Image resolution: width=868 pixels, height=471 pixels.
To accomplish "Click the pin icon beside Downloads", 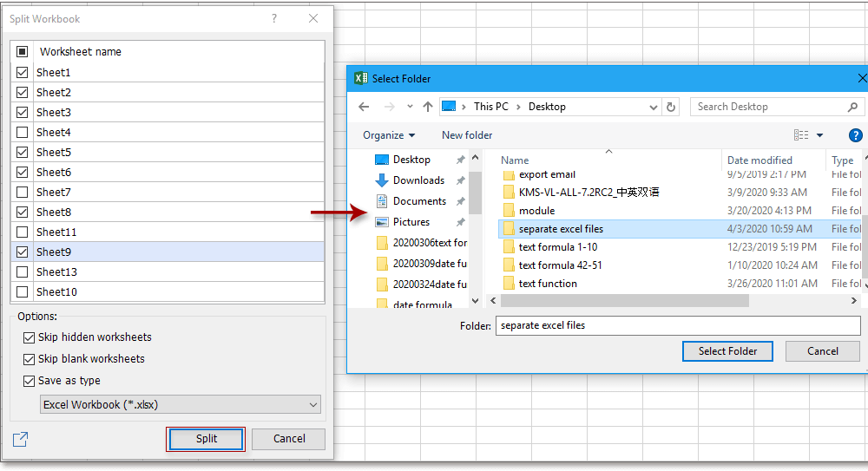I will (460, 180).
